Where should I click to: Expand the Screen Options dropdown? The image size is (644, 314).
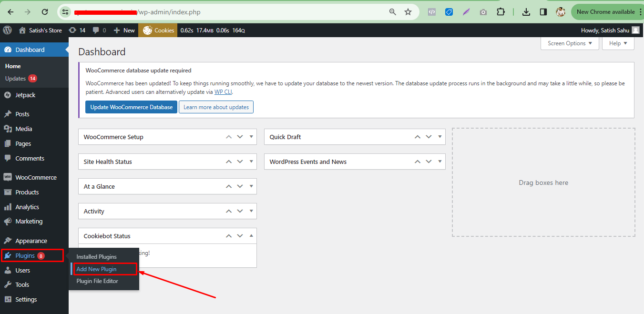coord(570,43)
